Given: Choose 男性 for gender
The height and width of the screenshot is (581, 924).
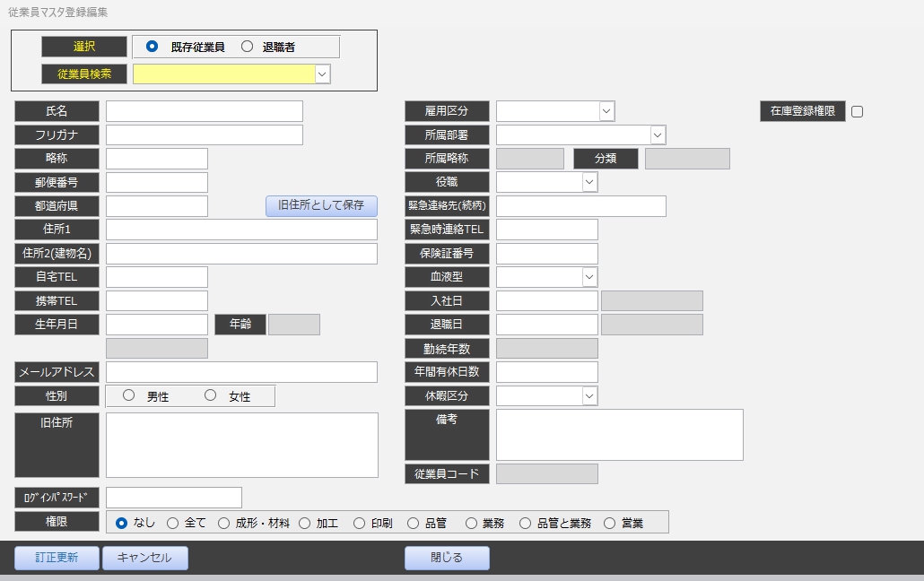Looking at the screenshot, I should (x=129, y=395).
